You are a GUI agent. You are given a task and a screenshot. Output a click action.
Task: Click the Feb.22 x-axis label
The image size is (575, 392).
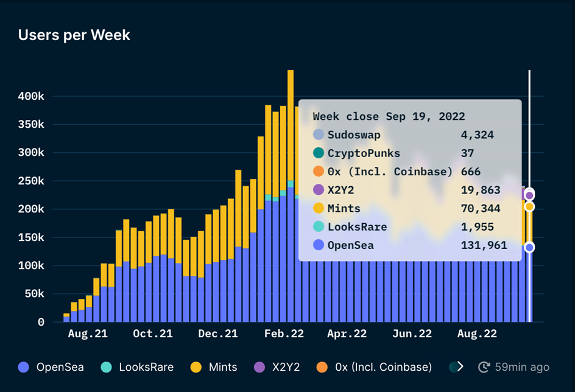coord(284,334)
